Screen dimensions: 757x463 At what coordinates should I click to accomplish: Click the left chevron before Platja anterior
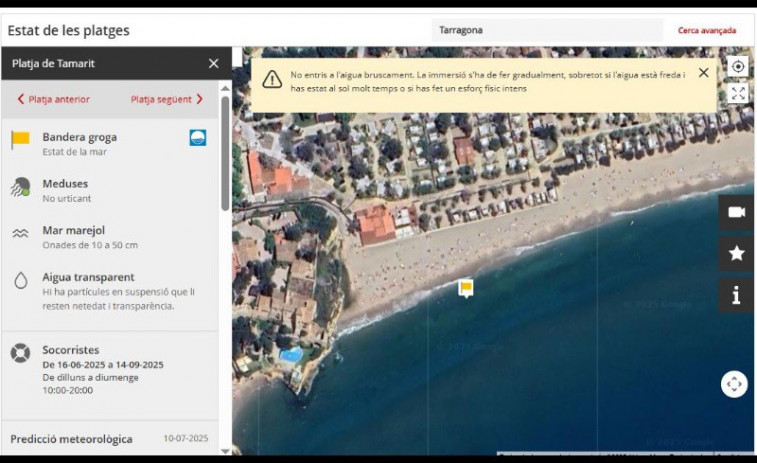click(x=21, y=99)
